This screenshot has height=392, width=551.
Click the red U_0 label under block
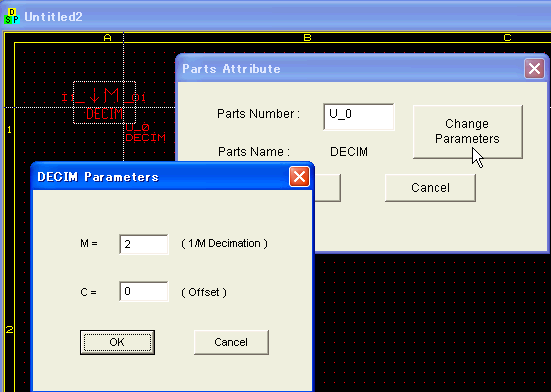[137, 128]
